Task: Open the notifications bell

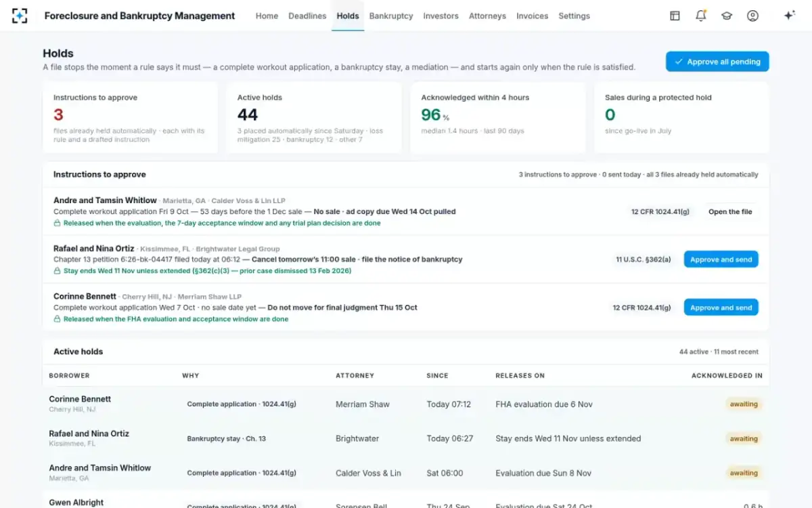Action: point(701,16)
